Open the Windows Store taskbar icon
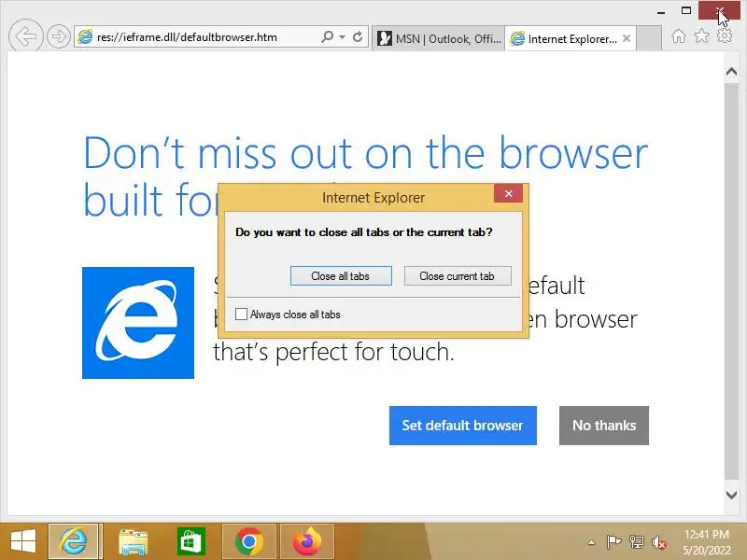This screenshot has width=747, height=560. [191, 541]
